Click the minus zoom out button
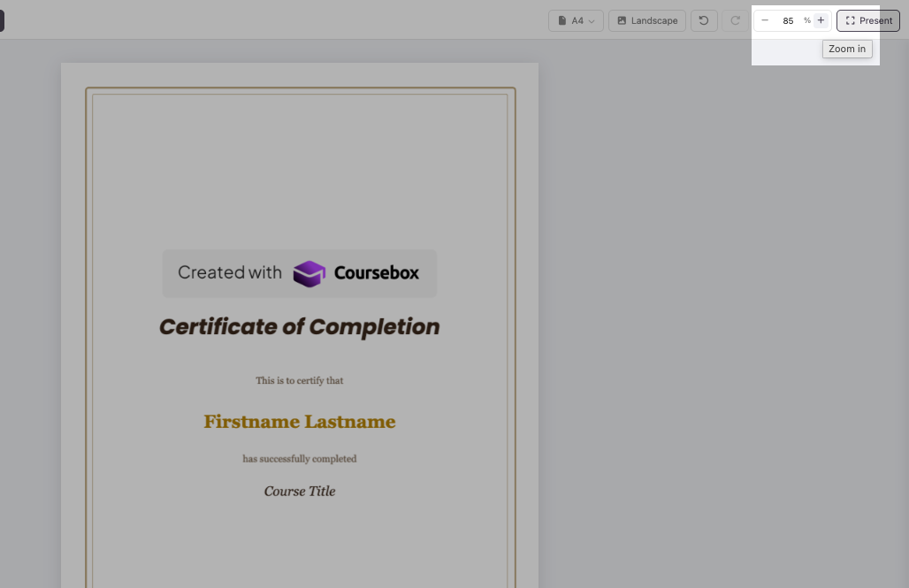Viewport: 909px width, 588px height. pyautogui.click(x=765, y=20)
